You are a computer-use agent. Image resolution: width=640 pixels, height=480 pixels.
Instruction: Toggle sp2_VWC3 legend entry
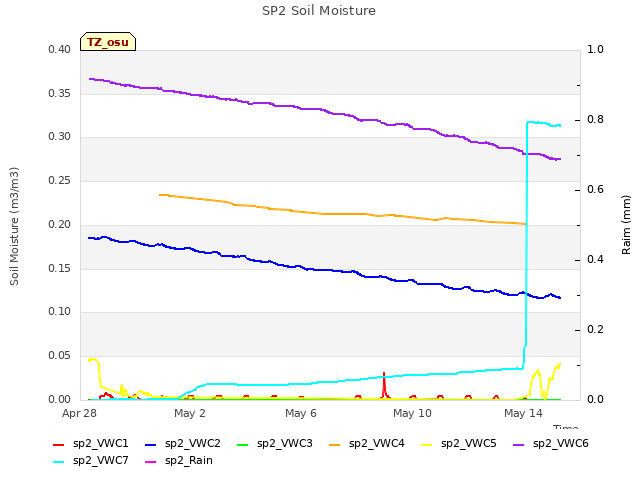tap(275, 444)
